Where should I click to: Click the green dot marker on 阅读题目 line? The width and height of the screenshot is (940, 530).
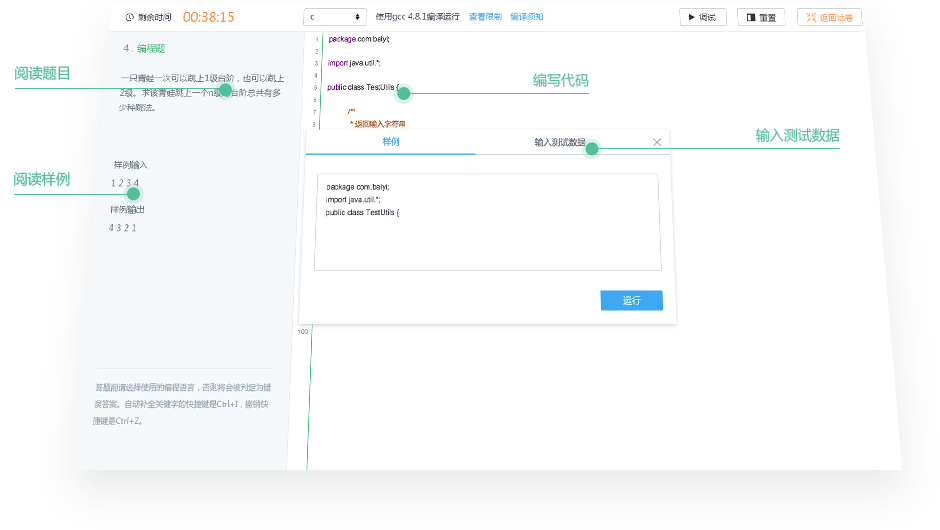(x=225, y=90)
